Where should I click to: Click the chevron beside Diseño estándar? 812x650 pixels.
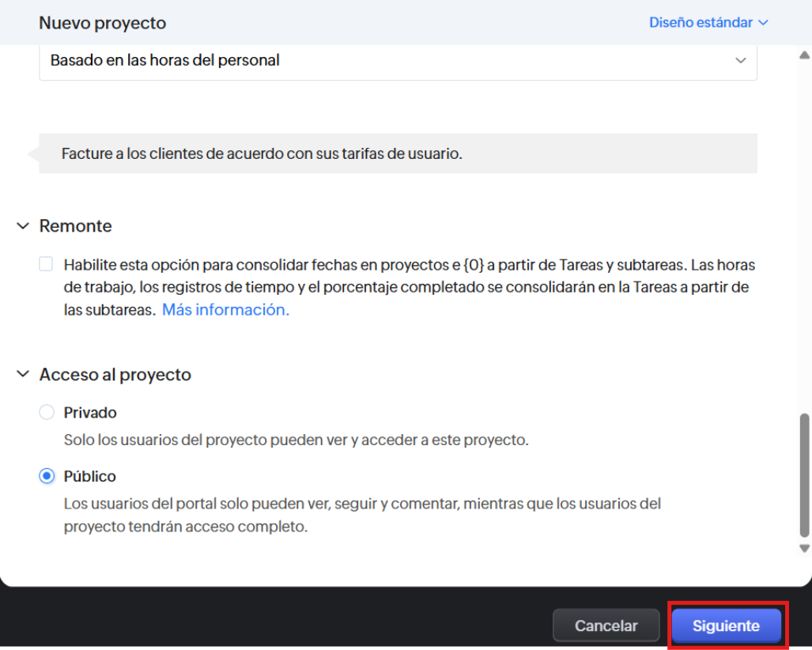tap(763, 23)
